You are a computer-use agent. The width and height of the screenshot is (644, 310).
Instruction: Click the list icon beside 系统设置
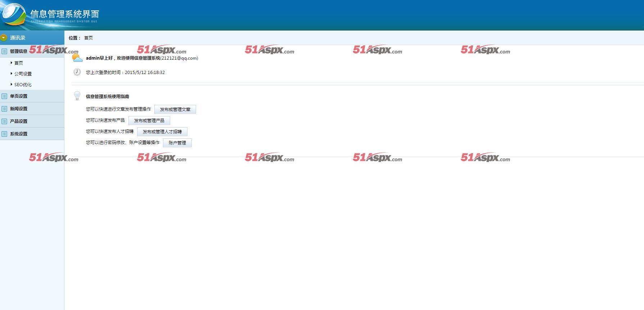tap(4, 134)
